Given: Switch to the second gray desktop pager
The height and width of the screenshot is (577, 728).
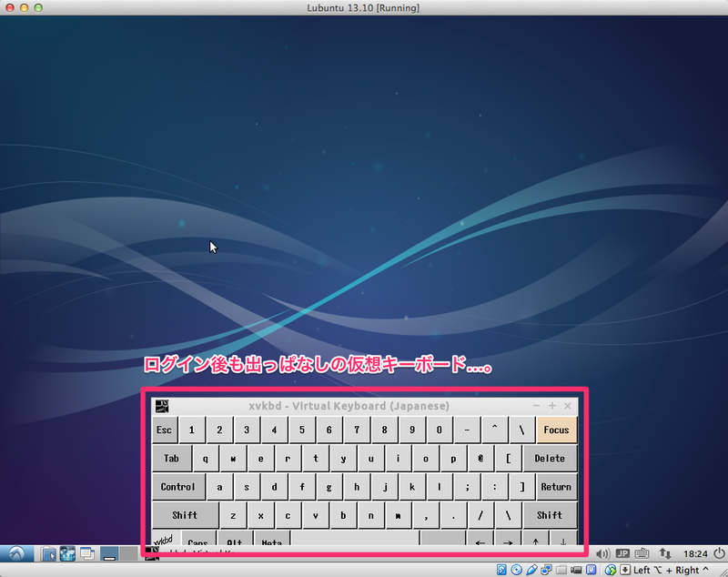Looking at the screenshot, I should tap(128, 553).
